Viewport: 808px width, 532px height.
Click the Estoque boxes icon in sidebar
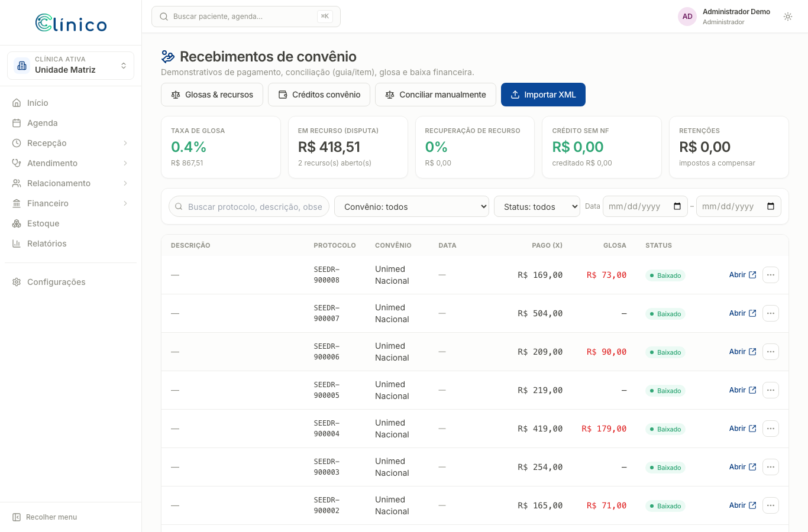(17, 223)
